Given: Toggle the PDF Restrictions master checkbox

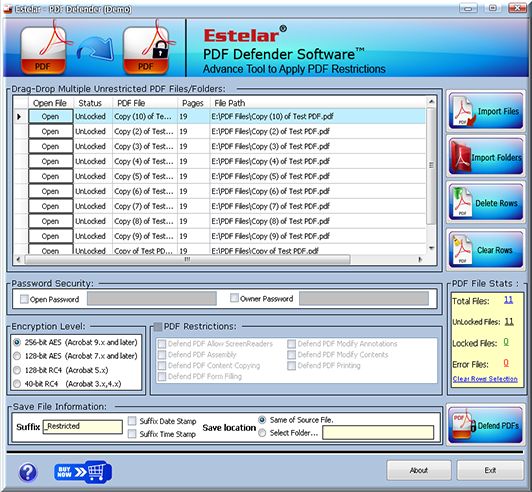Looking at the screenshot, I should [x=158, y=326].
